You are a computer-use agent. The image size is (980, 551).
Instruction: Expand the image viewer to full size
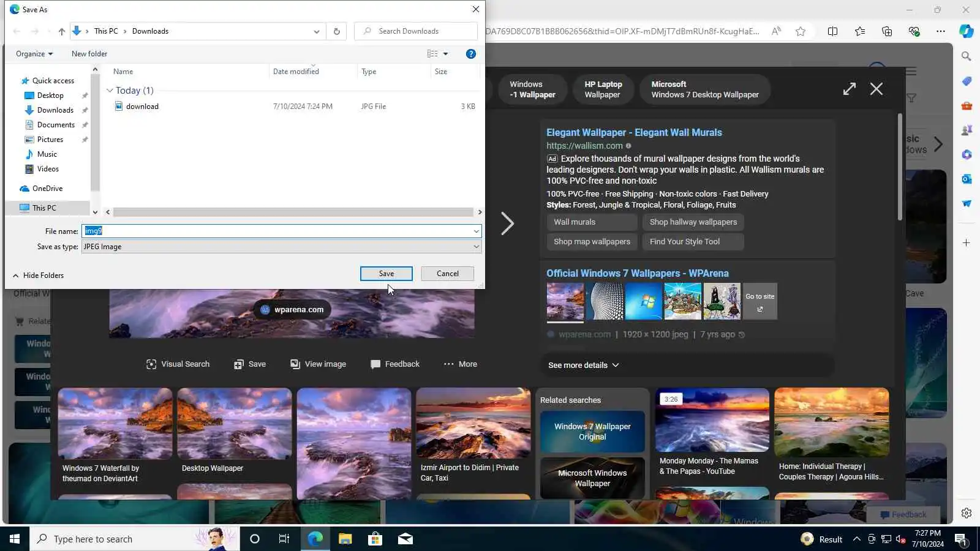pyautogui.click(x=849, y=89)
